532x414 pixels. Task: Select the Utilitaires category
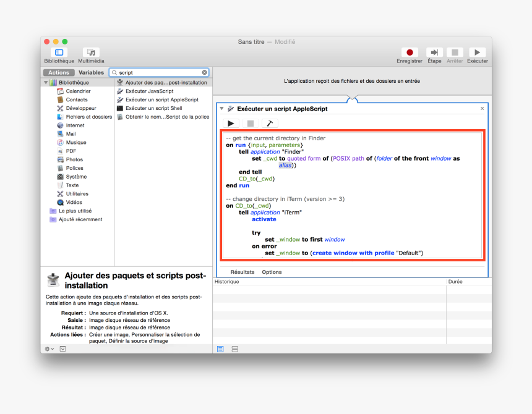coord(77,194)
